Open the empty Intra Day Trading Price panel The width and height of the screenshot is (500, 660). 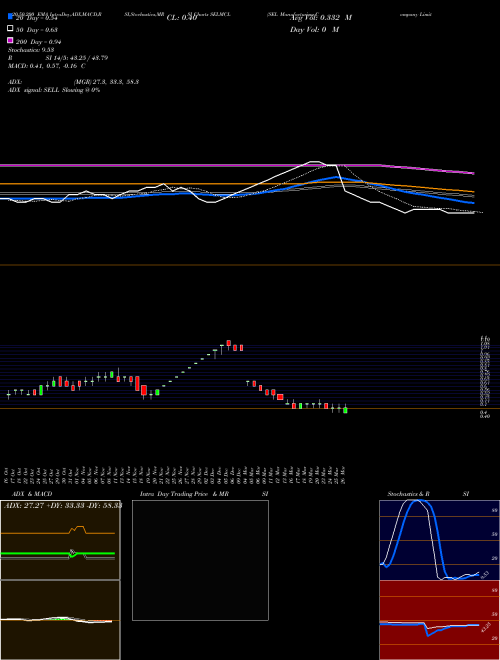coord(200,560)
